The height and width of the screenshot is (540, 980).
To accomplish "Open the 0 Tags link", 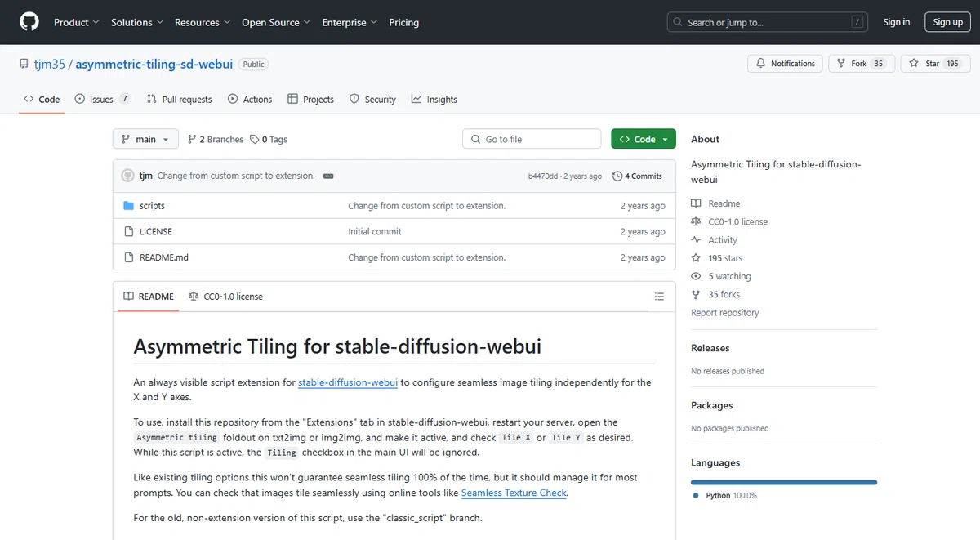I will (x=269, y=140).
